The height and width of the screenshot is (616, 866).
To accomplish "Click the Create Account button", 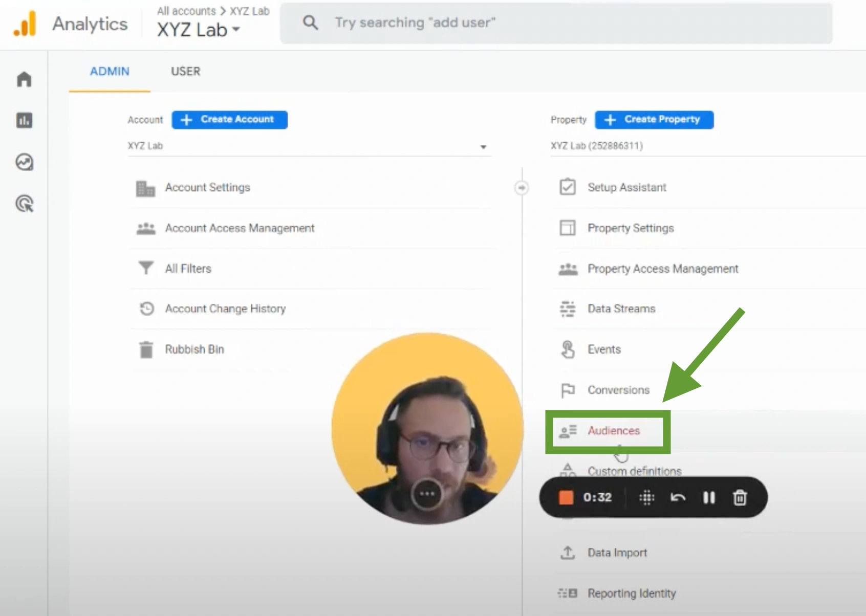I will 229,120.
